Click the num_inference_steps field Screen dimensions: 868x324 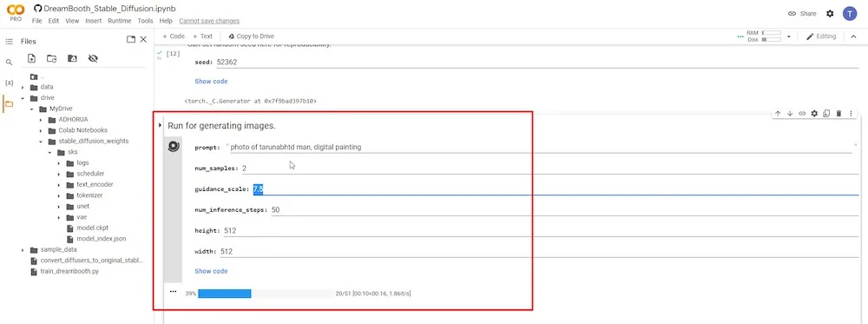[564, 210]
